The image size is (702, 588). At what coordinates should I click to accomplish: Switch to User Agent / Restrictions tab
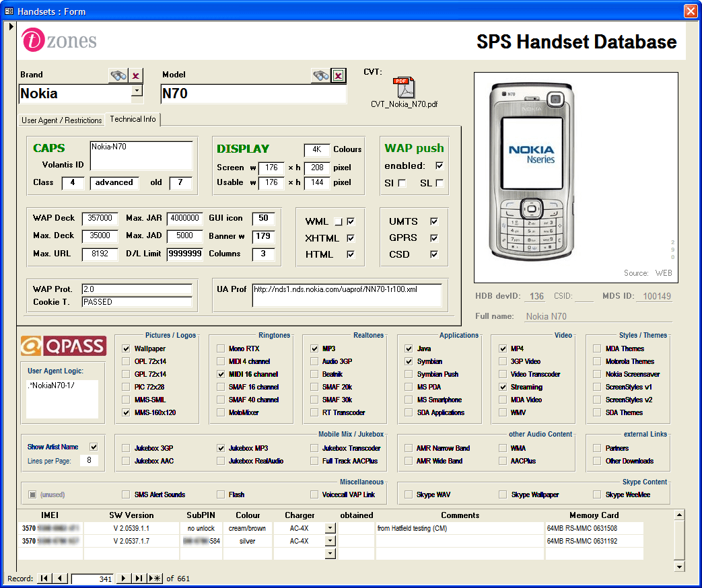click(x=62, y=120)
